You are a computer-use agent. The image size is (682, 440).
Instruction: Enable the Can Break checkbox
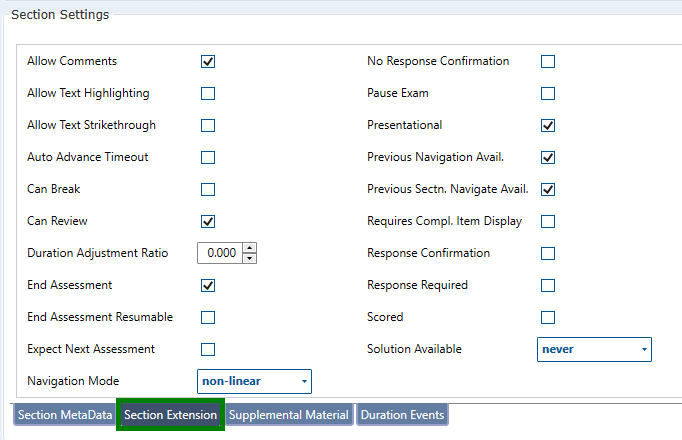208,189
